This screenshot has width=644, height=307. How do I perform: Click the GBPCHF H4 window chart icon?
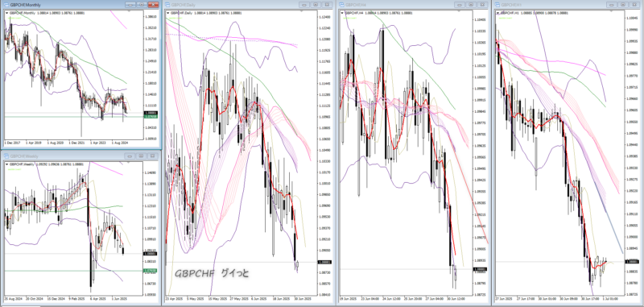[x=342, y=5]
